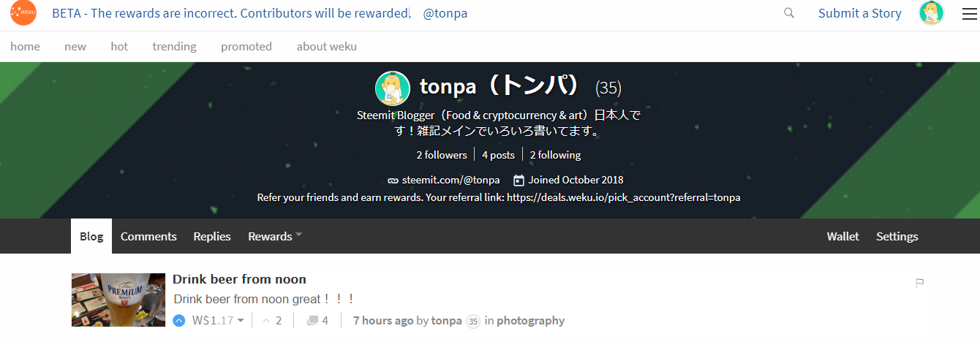Screen dimensions: 980x342
Task: Open Settings from the profile bar
Action: (897, 236)
